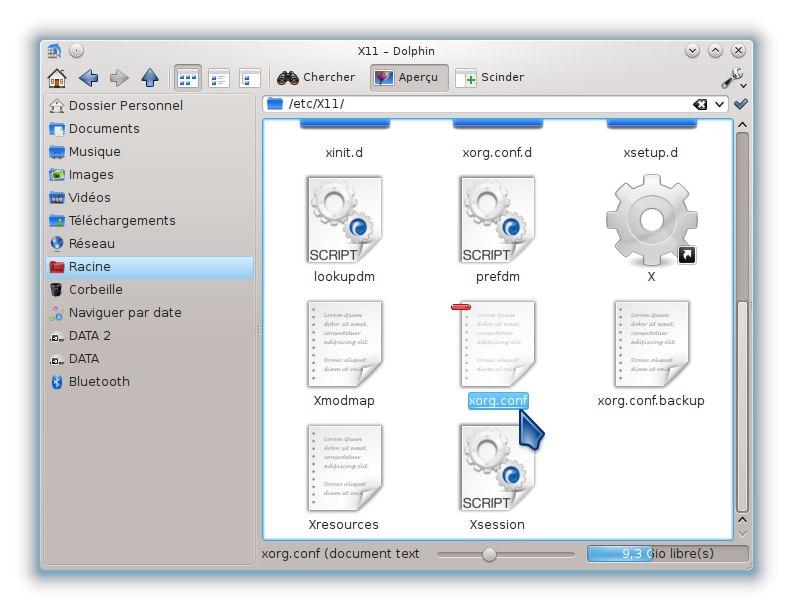Click the highlighted xorg.conf file name
The image size is (793, 610).
(498, 401)
